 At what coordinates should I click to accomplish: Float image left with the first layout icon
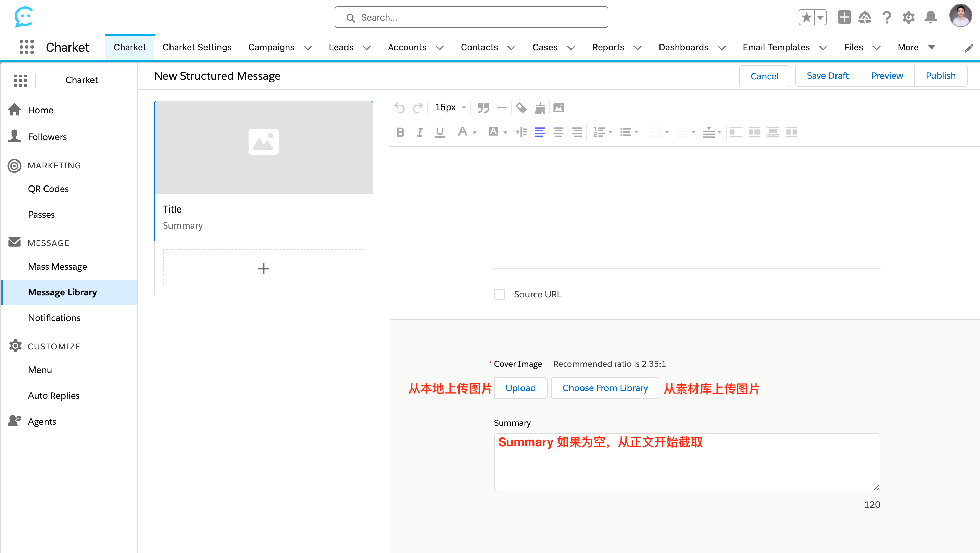pyautogui.click(x=736, y=132)
